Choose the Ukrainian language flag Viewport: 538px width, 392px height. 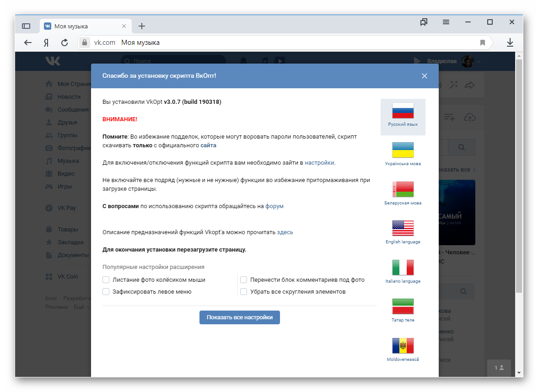(x=403, y=150)
